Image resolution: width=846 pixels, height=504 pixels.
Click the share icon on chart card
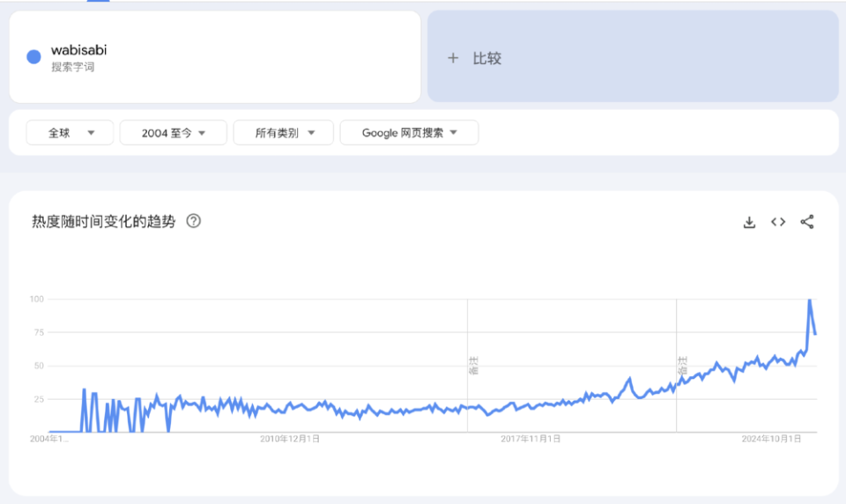[x=806, y=222]
